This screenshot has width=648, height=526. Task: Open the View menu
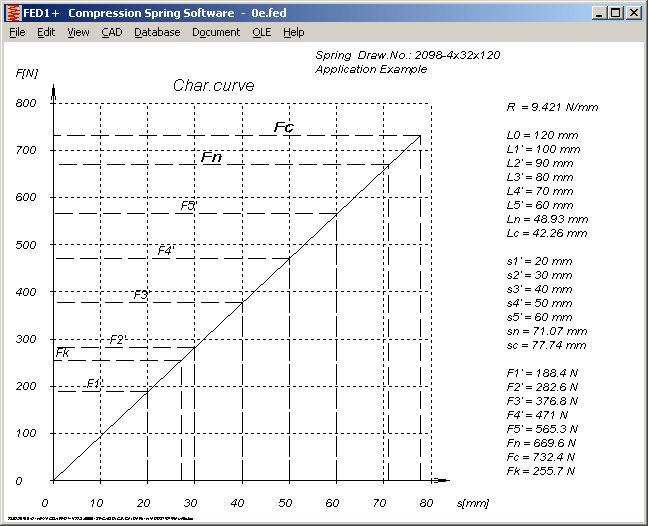coord(78,32)
